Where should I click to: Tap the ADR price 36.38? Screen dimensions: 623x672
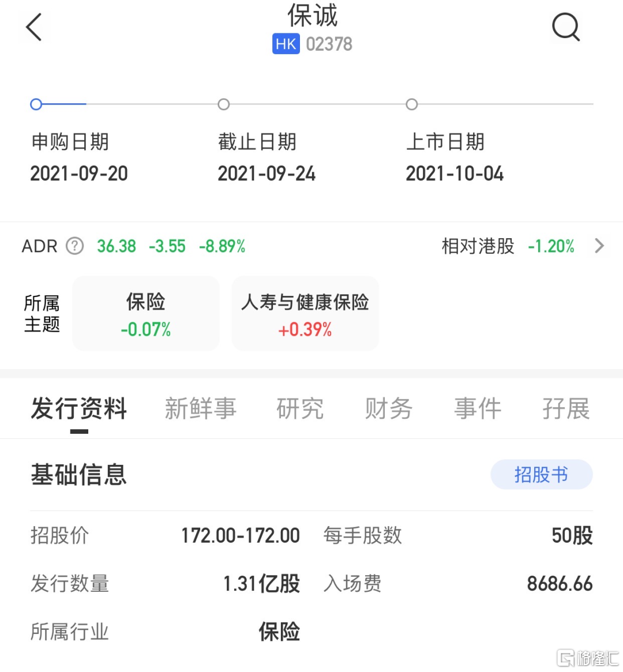(117, 246)
